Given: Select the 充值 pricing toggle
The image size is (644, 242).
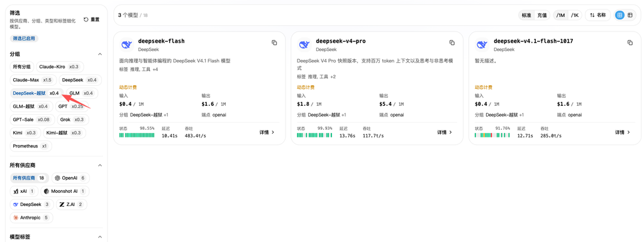Looking at the screenshot, I should pyautogui.click(x=542, y=15).
